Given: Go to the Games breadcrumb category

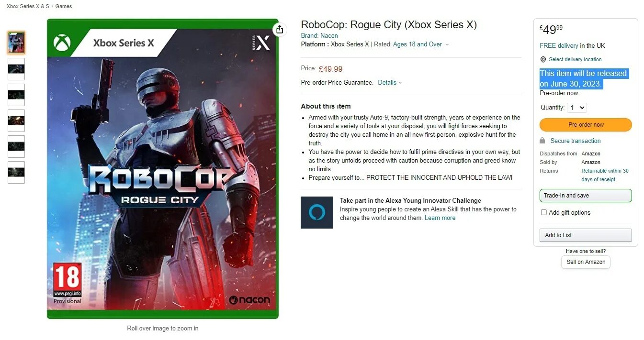Looking at the screenshot, I should 64,6.
